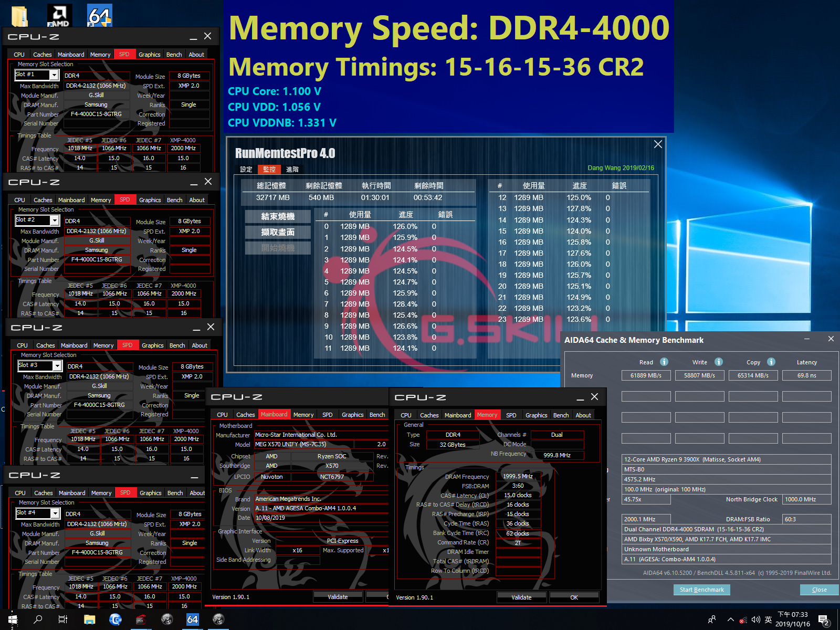
Task: Open the Slot #4 memory slot dropdown
Action: 56,513
